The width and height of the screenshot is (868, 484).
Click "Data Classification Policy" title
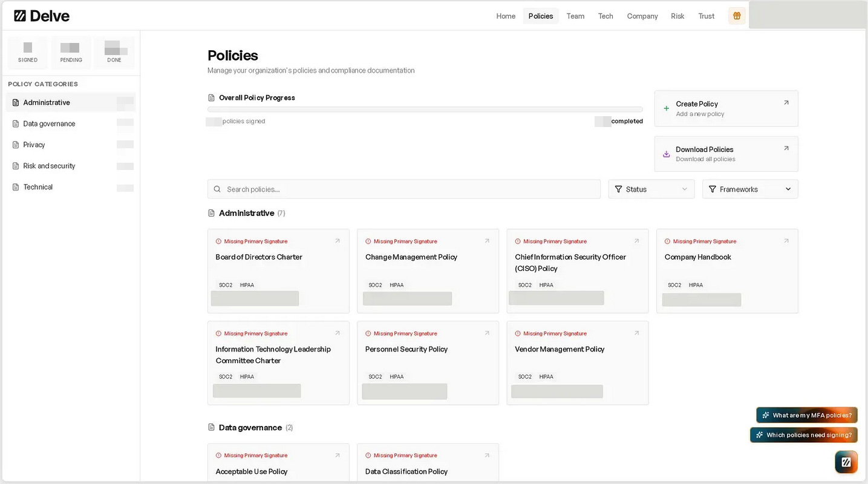(x=406, y=471)
